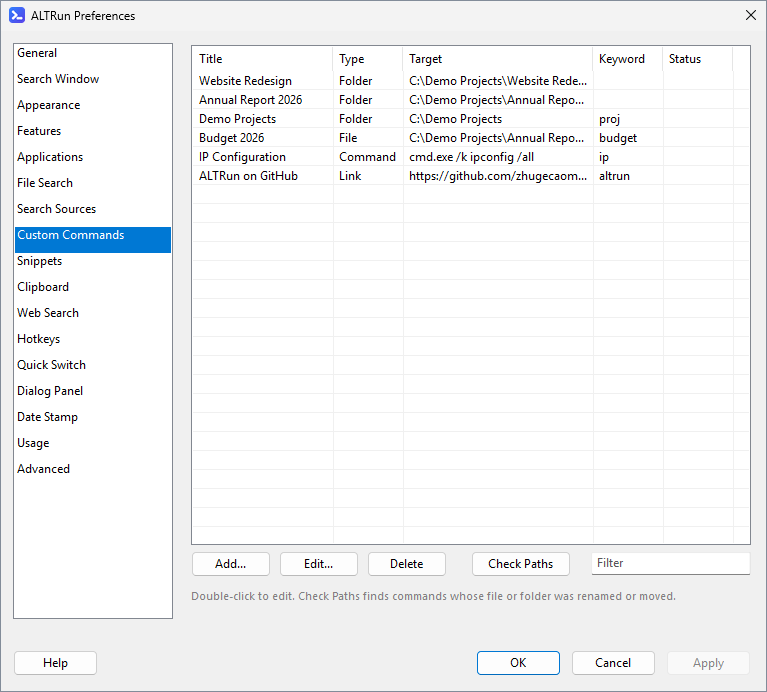The height and width of the screenshot is (692, 767).
Task: Select the ALTRun on GitHub link row
Action: tap(471, 176)
